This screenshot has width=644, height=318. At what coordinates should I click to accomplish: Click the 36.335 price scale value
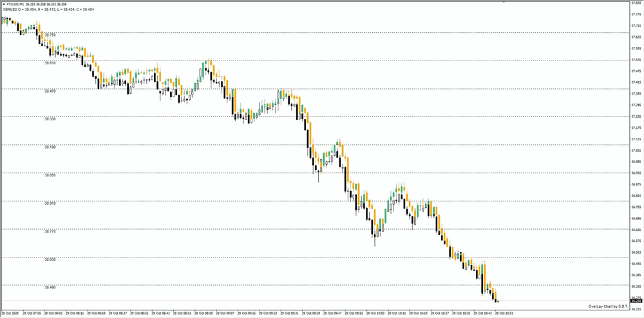pos(637,286)
